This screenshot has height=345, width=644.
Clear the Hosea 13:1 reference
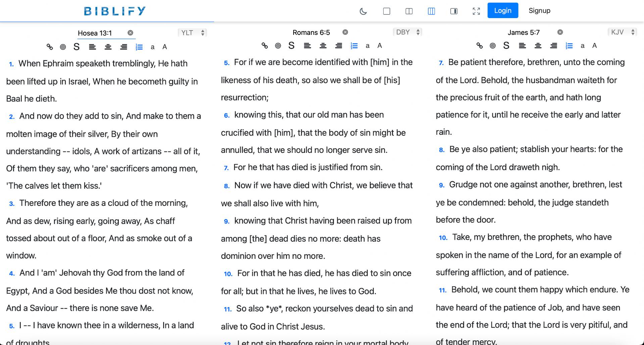click(x=130, y=33)
